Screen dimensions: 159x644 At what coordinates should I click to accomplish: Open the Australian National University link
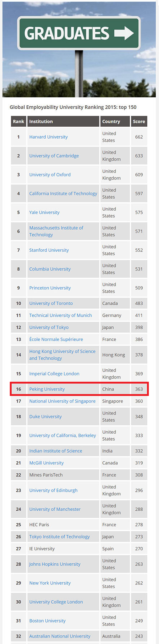pyautogui.click(x=60, y=636)
